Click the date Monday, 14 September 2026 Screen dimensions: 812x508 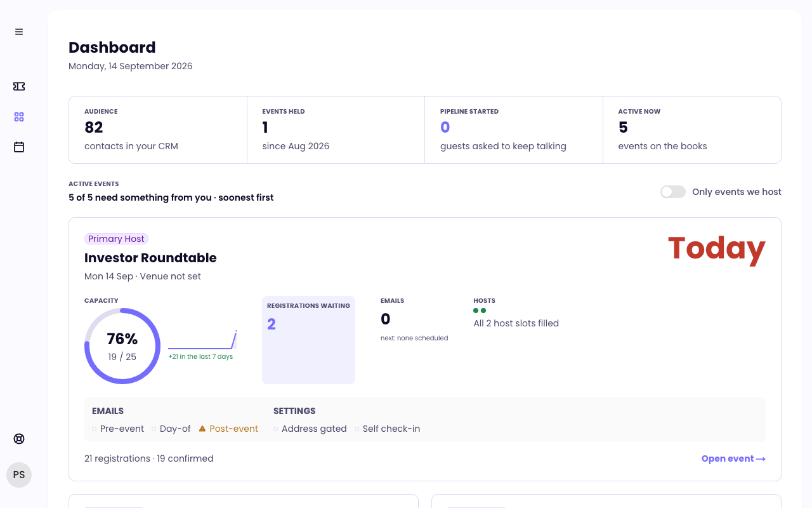[131, 66]
